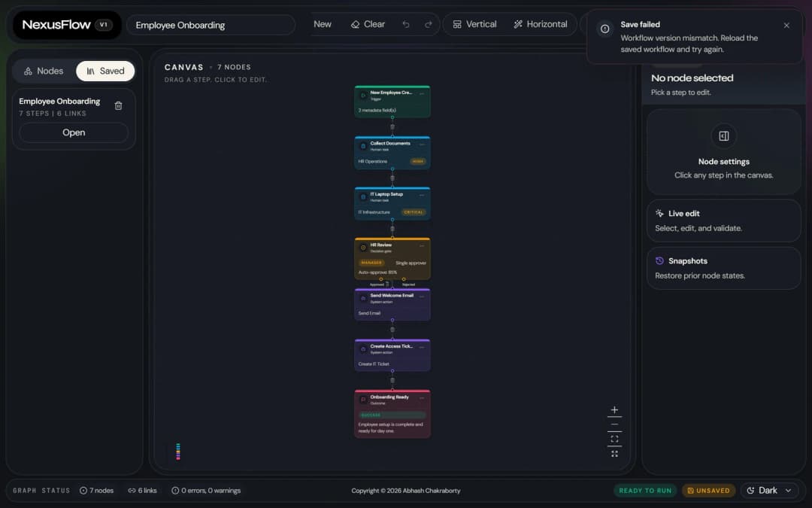Image resolution: width=812 pixels, height=508 pixels.
Task: Open the Snapshots card
Action: 723,269
